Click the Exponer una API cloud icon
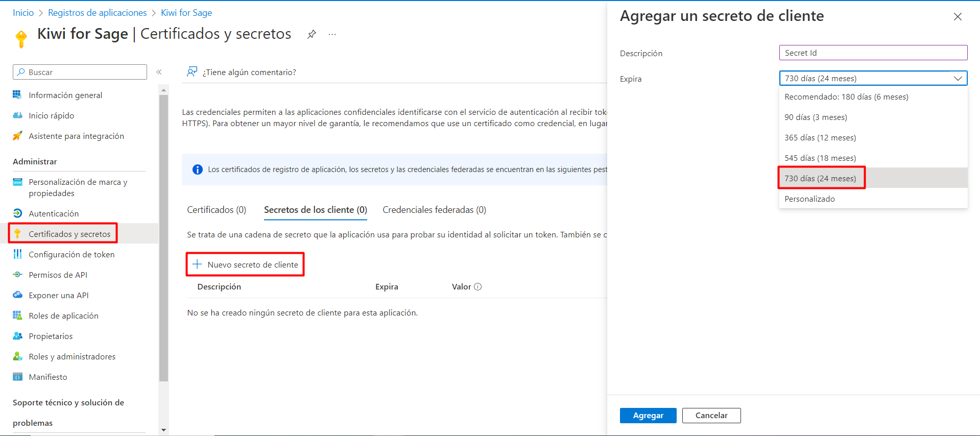The width and height of the screenshot is (980, 436). pyautogui.click(x=17, y=295)
